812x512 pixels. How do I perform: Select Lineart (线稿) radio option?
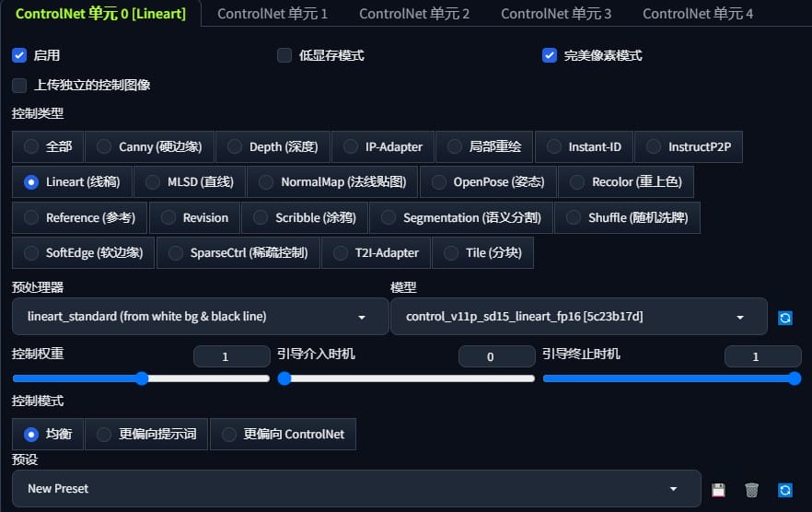click(x=72, y=182)
